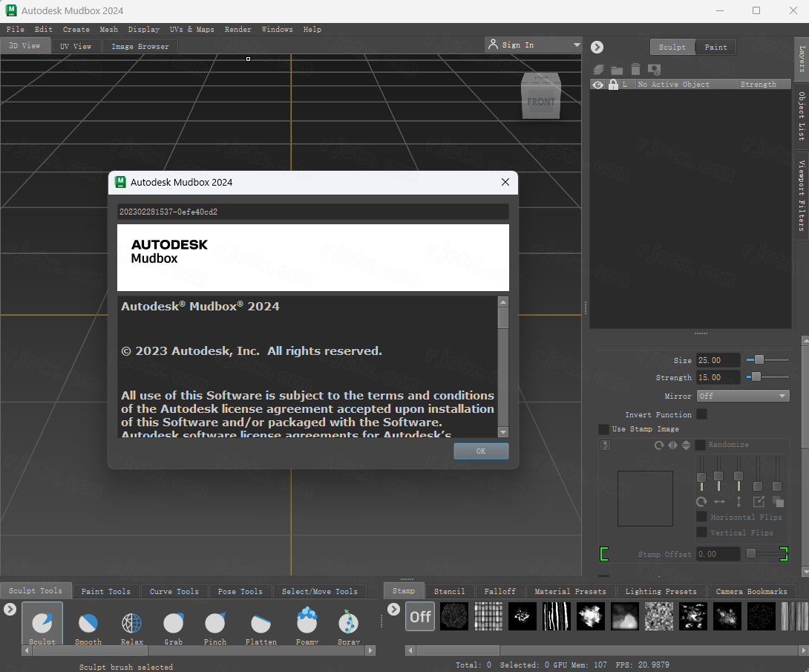This screenshot has width=809, height=672.
Task: Toggle the Randomize option
Action: pos(701,444)
